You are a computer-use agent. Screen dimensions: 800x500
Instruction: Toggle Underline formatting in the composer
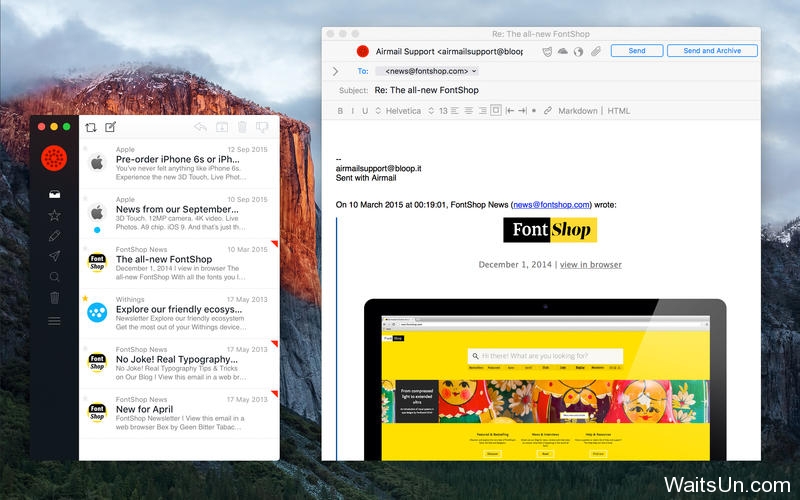(365, 111)
